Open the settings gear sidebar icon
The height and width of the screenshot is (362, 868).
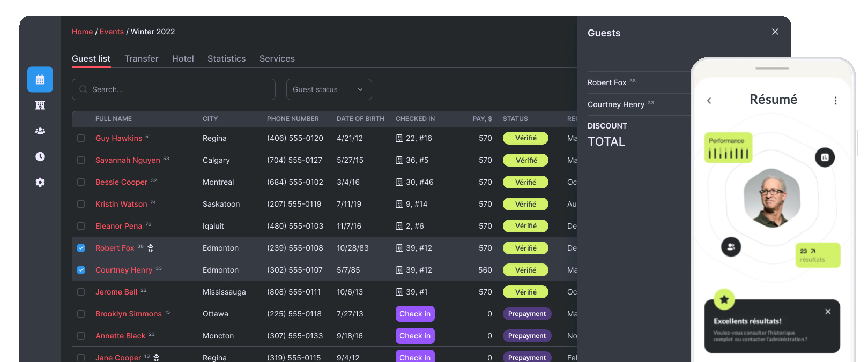tap(40, 182)
